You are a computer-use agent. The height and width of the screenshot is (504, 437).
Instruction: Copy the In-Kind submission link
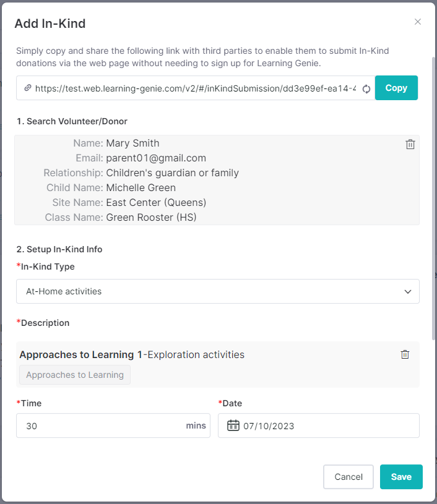point(396,88)
